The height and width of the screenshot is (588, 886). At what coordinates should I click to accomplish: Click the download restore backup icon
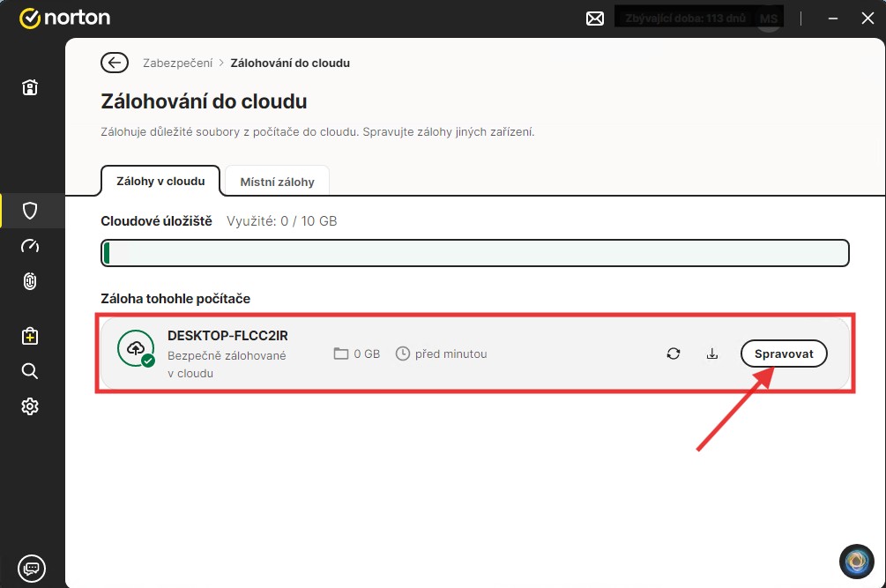712,354
